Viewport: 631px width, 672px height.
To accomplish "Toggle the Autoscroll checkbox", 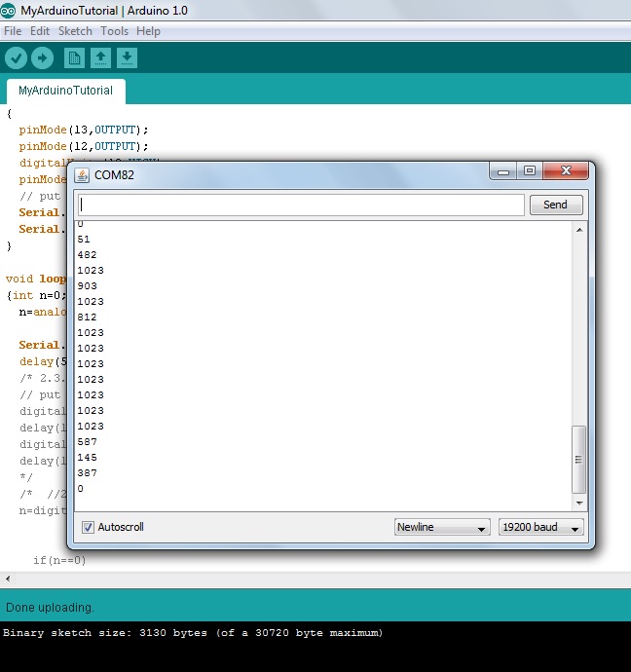I will pos(88,527).
